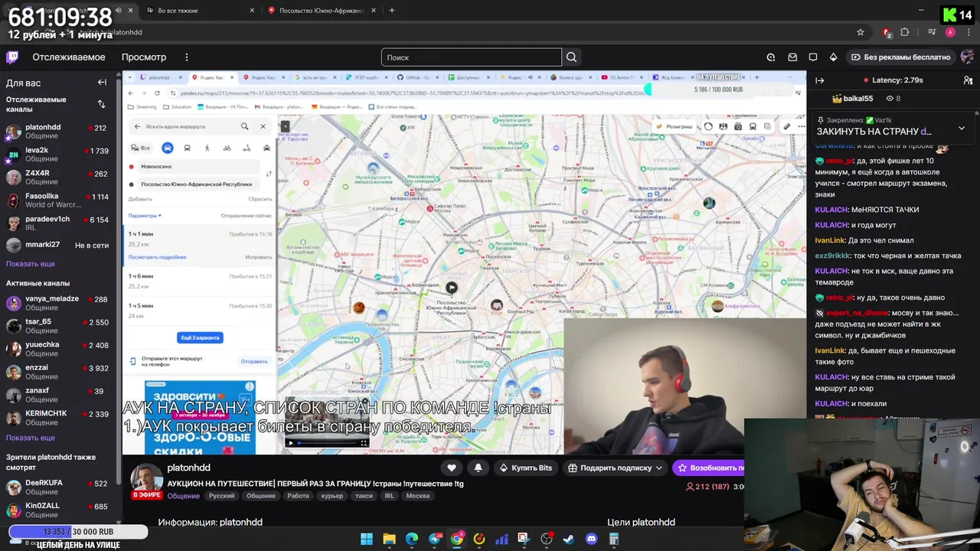Viewport: 980px width, 551px height.
Task: Switch to 'Посольство Южно-Африканской' browser tab
Action: coord(322,11)
